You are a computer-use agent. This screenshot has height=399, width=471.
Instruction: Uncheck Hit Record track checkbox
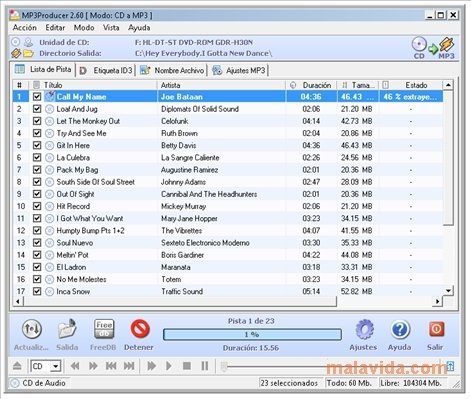click(x=37, y=206)
